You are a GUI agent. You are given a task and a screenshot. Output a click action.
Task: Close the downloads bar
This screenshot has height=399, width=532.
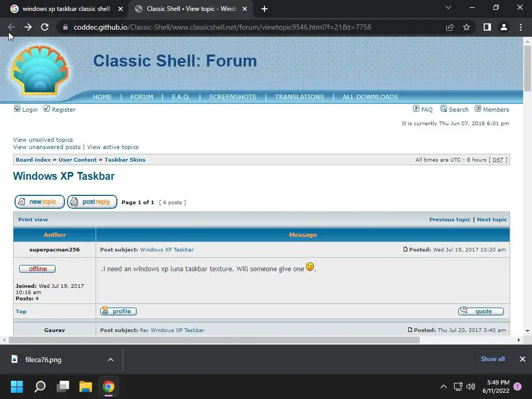pos(523,359)
